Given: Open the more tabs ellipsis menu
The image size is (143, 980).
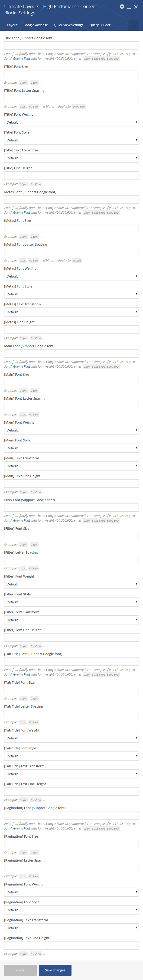Looking at the screenshot, I should click(x=133, y=26).
